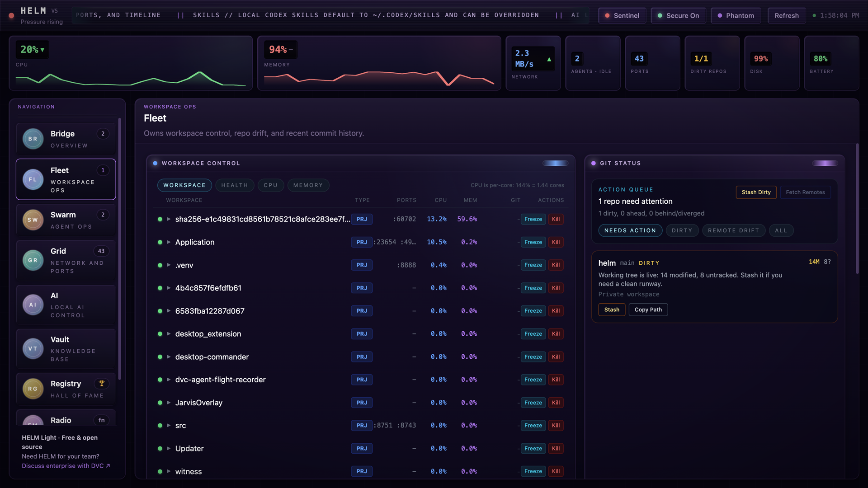Switch to the CPU tab
Screen dimensions: 868x488
pyautogui.click(x=270, y=185)
